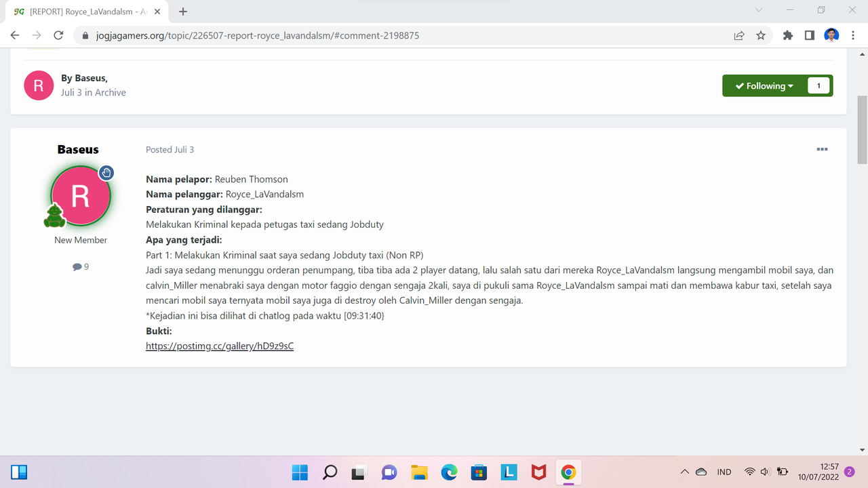The width and height of the screenshot is (868, 488).
Task: Open Teams Chat from taskbar
Action: pyautogui.click(x=389, y=472)
